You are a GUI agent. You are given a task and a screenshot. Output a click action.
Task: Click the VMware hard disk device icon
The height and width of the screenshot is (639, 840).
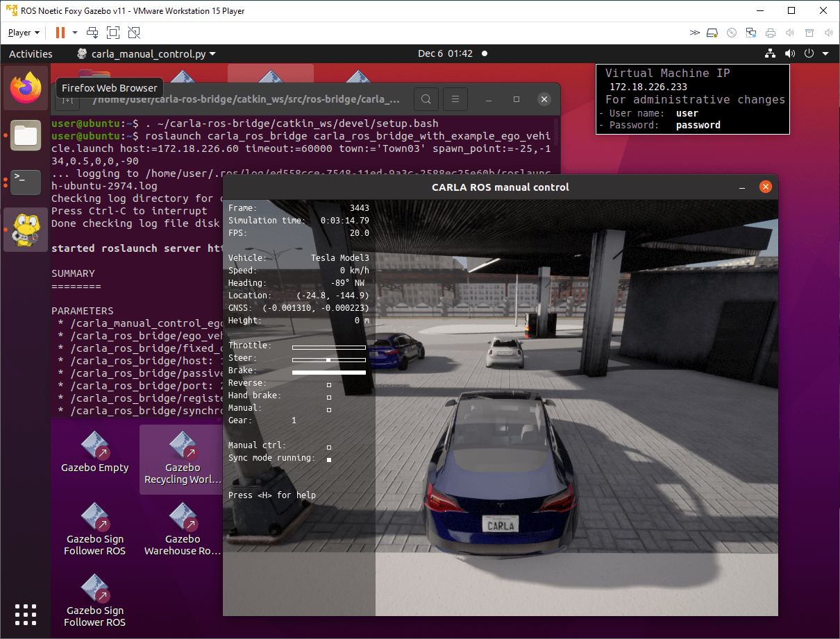click(x=712, y=33)
